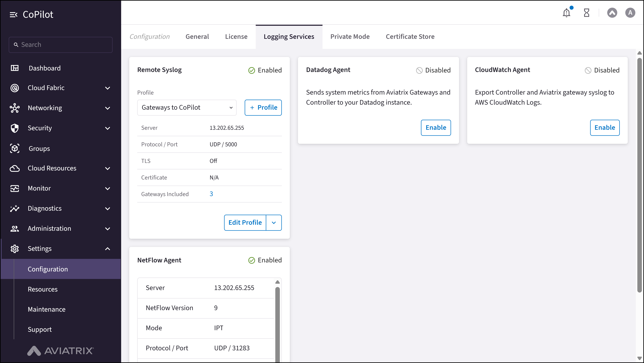Enable the CloudWatch Agent
644x363 pixels.
click(x=604, y=128)
